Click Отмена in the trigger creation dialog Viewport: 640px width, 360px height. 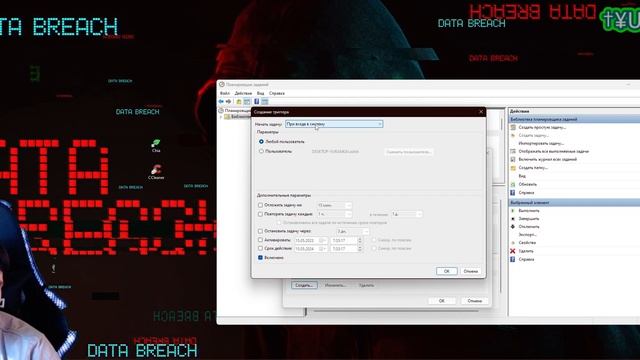point(471,271)
